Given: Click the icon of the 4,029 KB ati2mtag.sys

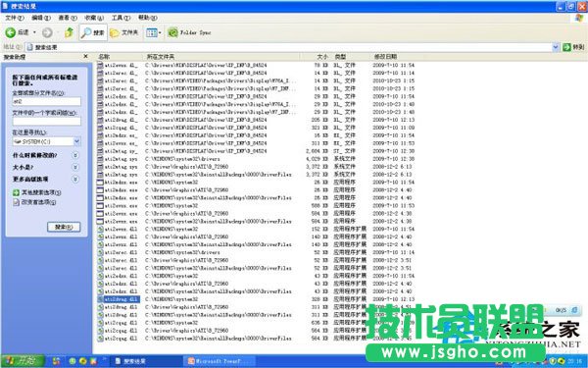Looking at the screenshot, I should pyautogui.click(x=100, y=159).
